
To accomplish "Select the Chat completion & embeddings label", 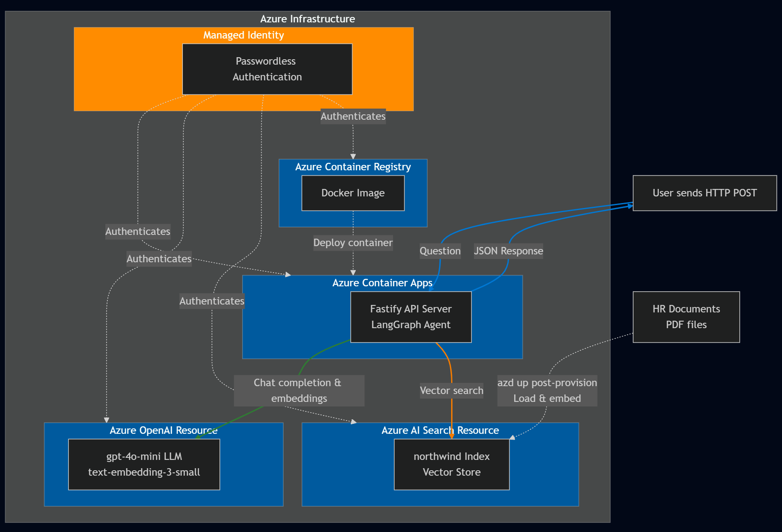I will point(299,391).
